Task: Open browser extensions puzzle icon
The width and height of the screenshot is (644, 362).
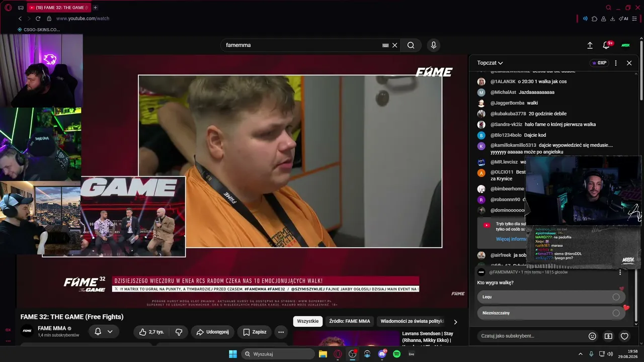Action: [x=594, y=19]
